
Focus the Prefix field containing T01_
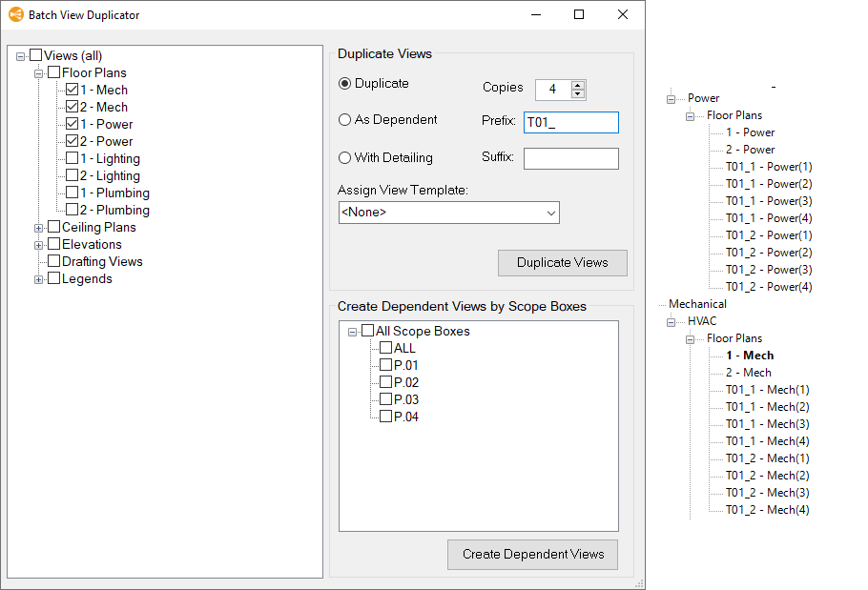[570, 122]
